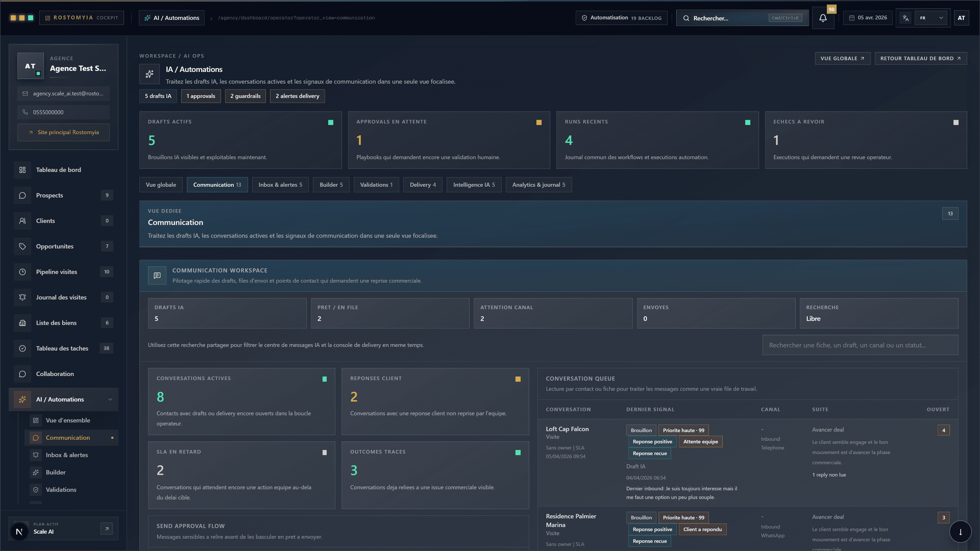Click the VUE GLOBALE button

[843, 58]
